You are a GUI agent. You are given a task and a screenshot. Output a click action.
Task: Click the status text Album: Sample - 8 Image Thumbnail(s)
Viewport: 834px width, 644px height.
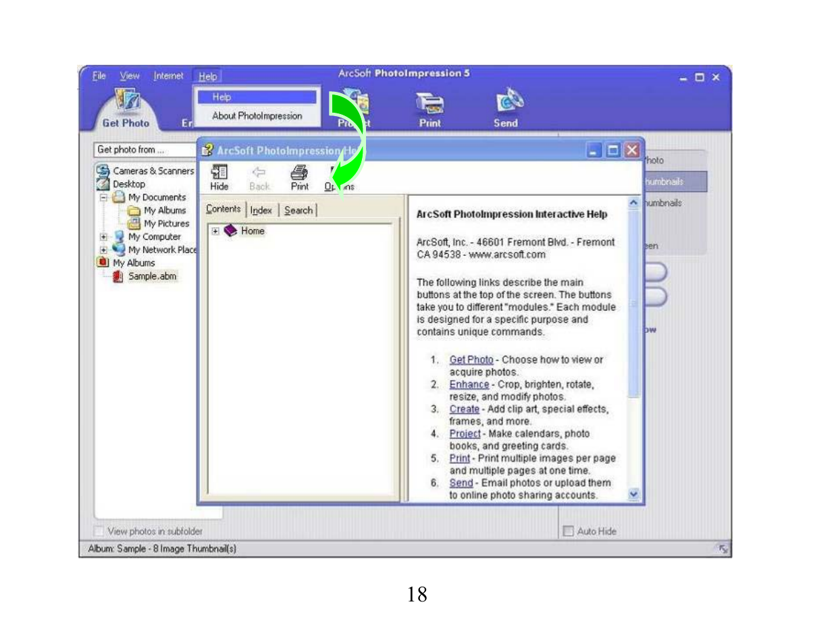pos(162,549)
